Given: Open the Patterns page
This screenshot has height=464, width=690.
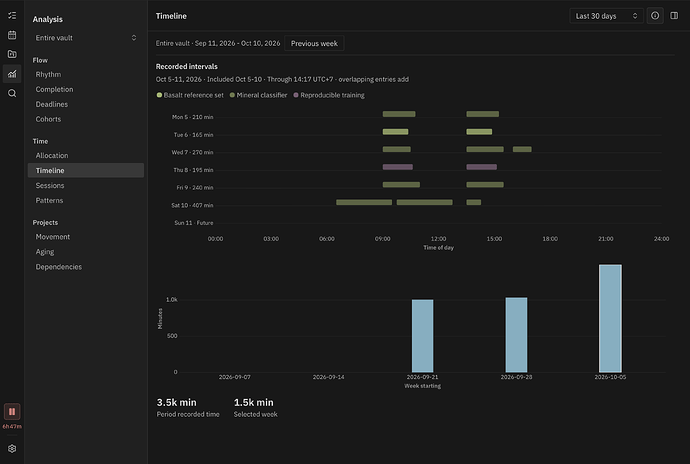Looking at the screenshot, I should pos(86,200).
